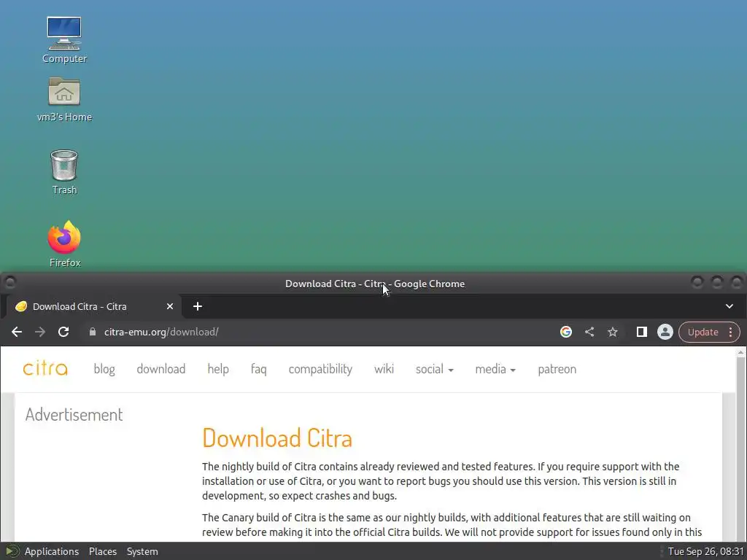This screenshot has width=747, height=560.
Task: Open the download nav link
Action: point(161,369)
